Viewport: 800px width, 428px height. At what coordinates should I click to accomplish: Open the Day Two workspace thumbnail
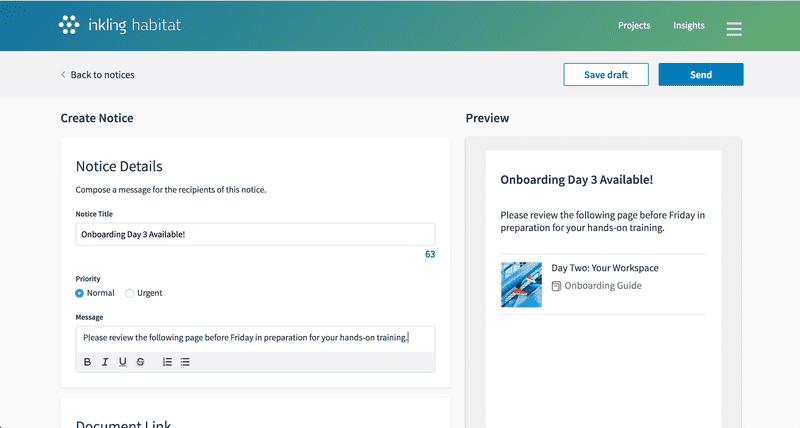tap(521, 285)
